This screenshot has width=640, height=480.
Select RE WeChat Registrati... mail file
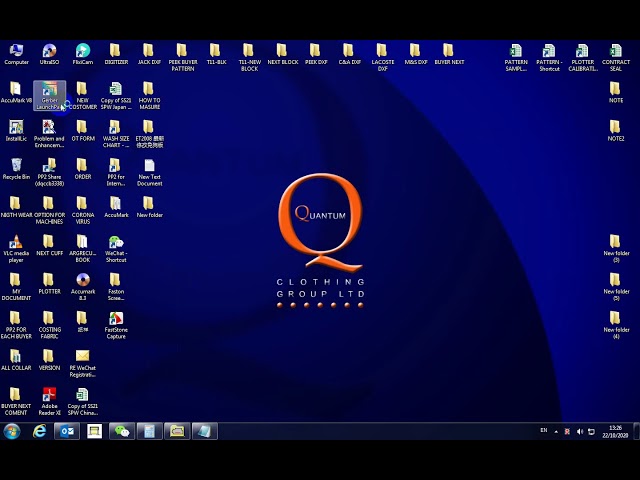(x=83, y=363)
